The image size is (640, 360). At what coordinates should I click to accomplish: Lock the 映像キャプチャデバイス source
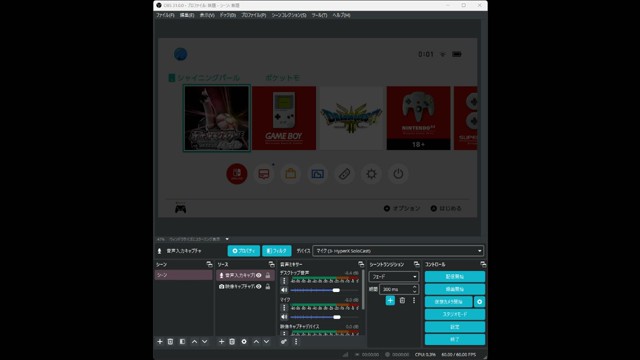(x=268, y=287)
